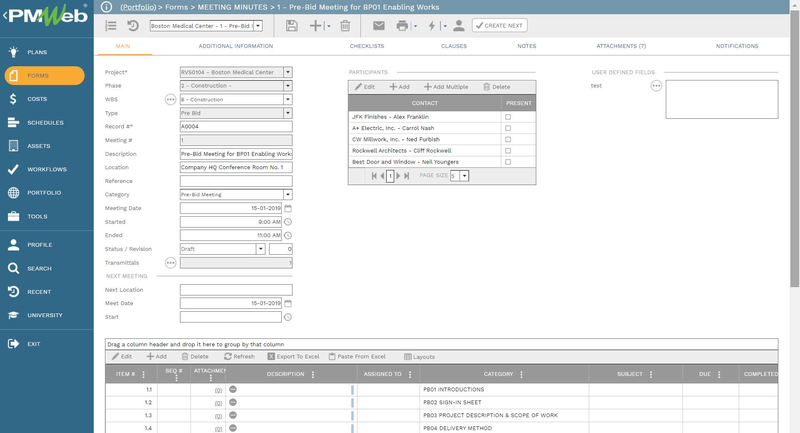The image size is (800, 433).
Task: Check Present box for CW Millwork - Ned Furbish
Action: pyautogui.click(x=508, y=139)
